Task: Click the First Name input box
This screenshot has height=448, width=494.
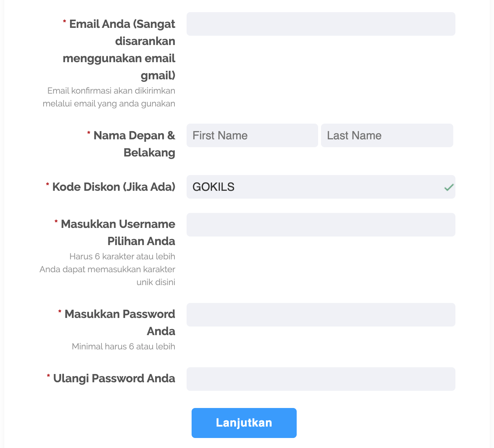Action: (x=252, y=135)
